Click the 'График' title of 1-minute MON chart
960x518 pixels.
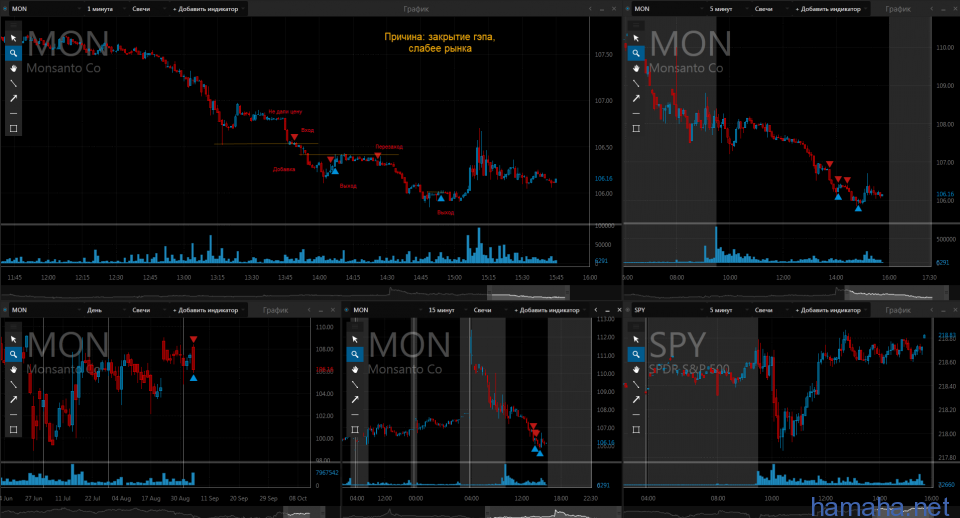click(x=416, y=9)
